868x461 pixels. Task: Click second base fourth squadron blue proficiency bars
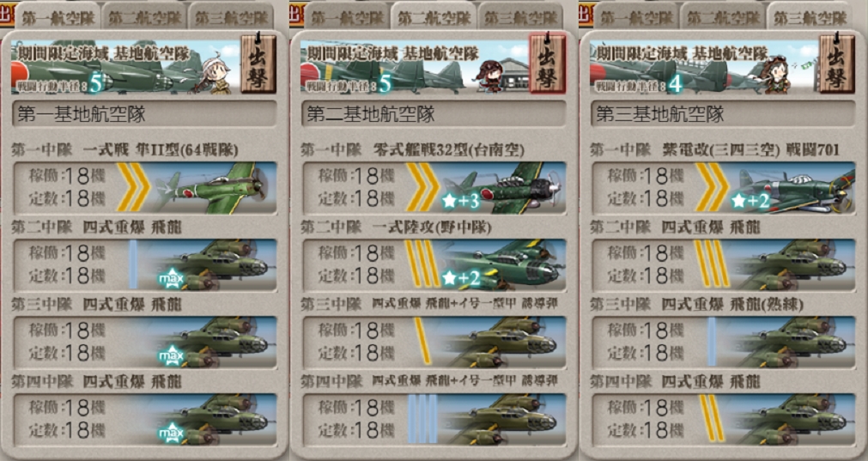[x=422, y=419]
